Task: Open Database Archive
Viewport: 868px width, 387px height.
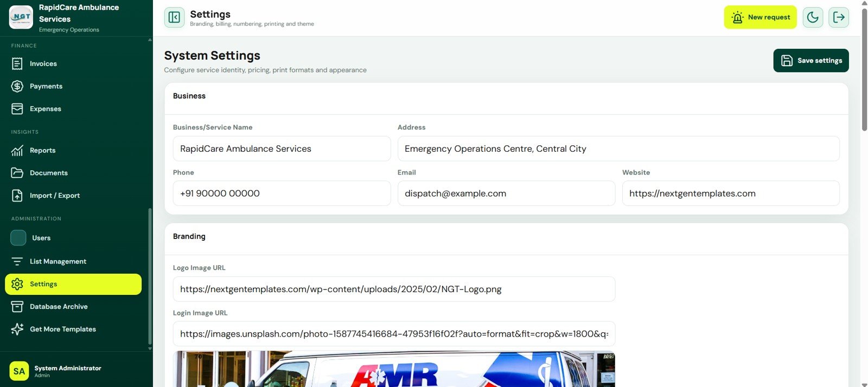Action: coord(73,307)
